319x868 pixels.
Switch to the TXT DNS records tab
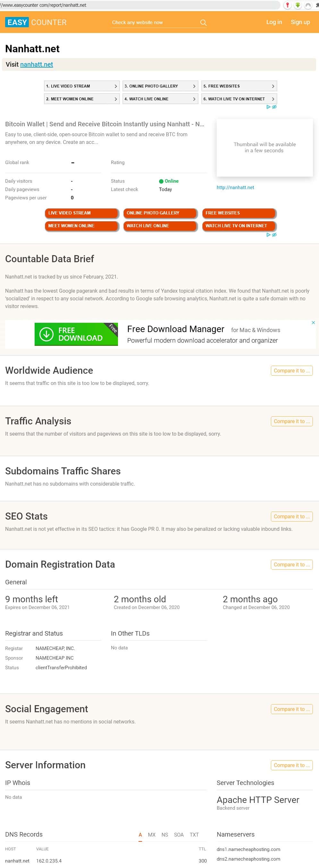[194, 835]
